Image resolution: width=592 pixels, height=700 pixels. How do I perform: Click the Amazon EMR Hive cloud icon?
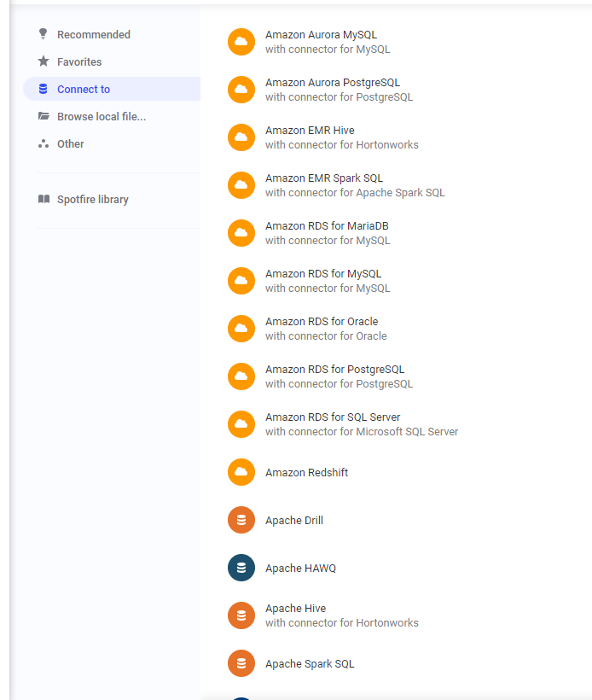pyautogui.click(x=241, y=137)
